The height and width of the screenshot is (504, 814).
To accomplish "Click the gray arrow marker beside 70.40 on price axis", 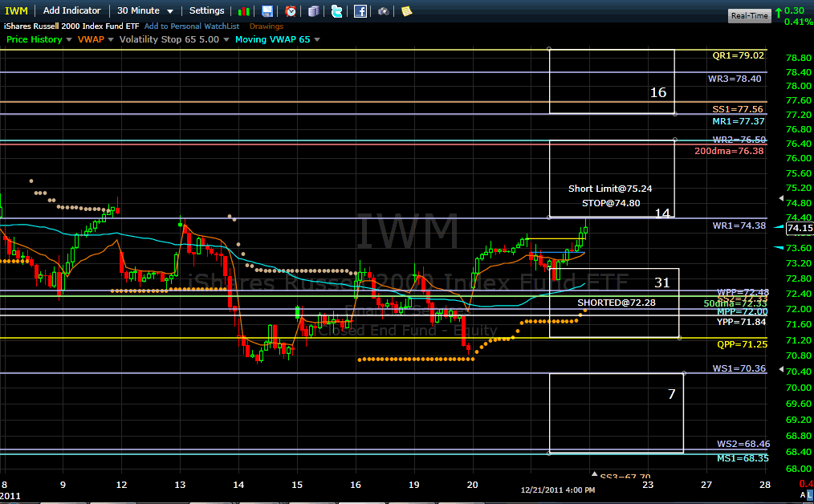I will (x=781, y=369).
